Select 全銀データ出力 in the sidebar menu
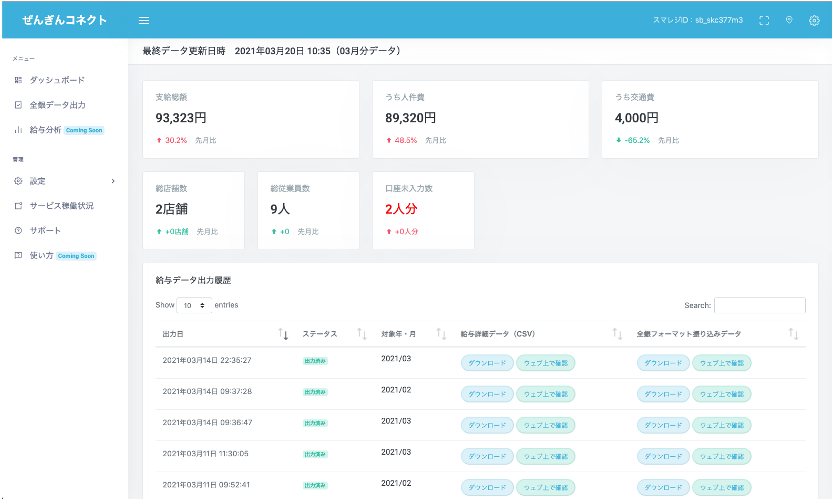 tap(57, 104)
